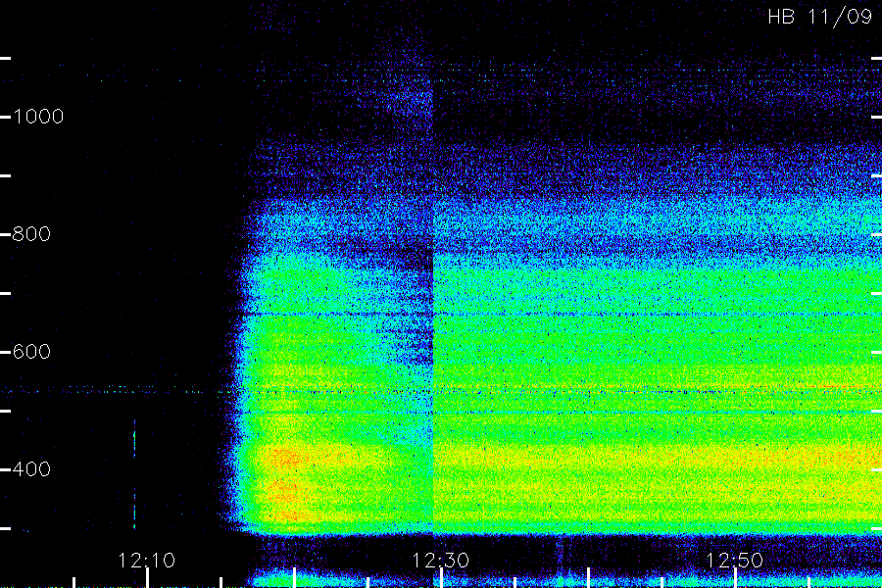
Task: Click the 800 frequency axis label
Action: coord(31,234)
